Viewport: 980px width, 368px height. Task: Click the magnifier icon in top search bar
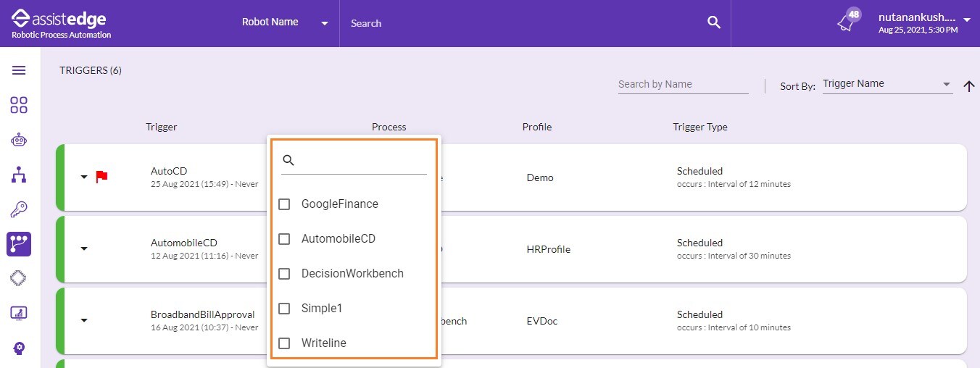(714, 22)
